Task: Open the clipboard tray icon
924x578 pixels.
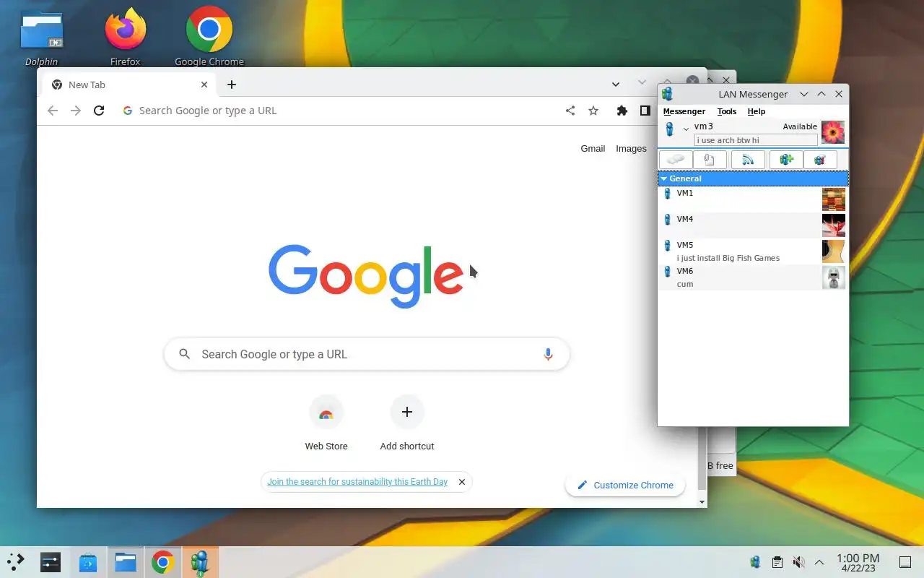Action: coord(777,561)
